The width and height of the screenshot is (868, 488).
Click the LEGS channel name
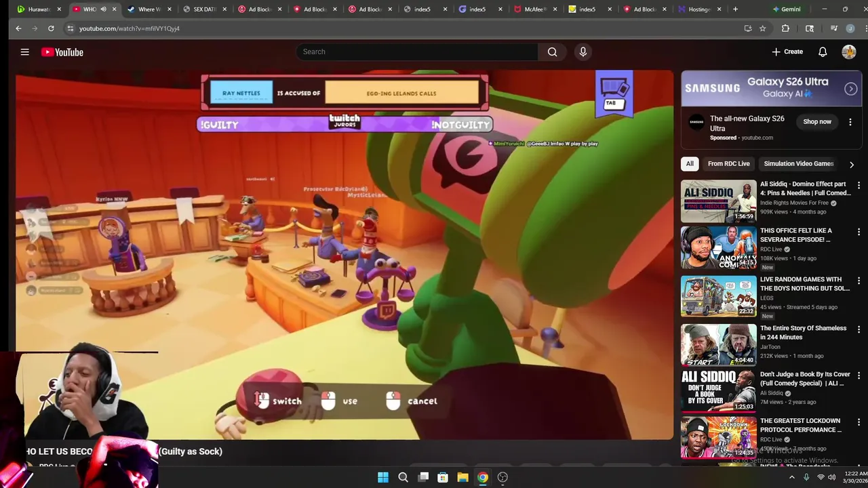[767, 298]
